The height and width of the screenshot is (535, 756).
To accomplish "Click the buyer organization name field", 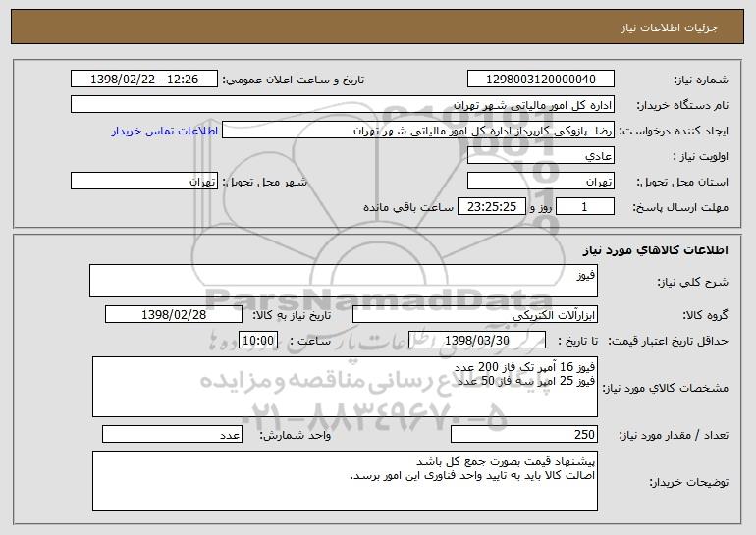I will click(x=343, y=105).
